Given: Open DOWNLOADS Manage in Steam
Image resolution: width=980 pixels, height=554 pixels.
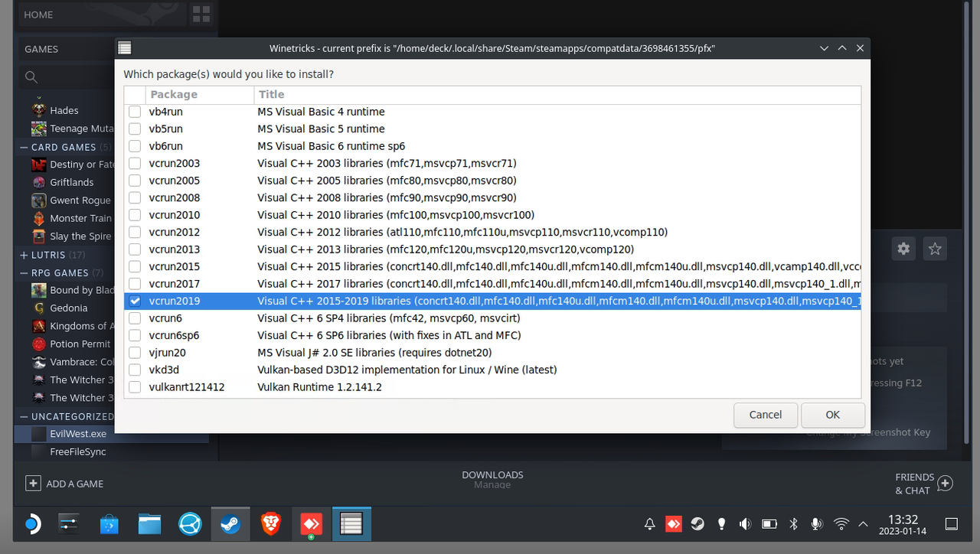Looking at the screenshot, I should [492, 480].
